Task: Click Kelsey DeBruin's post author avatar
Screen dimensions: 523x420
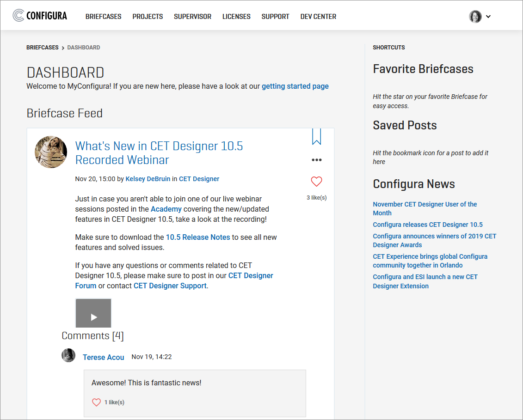Action: 51,152
